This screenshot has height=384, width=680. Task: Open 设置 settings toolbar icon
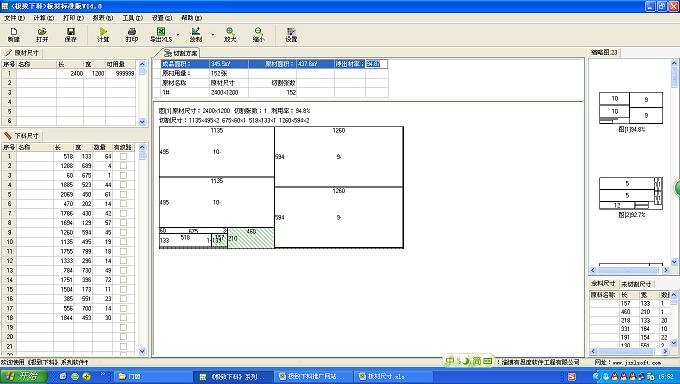(291, 35)
